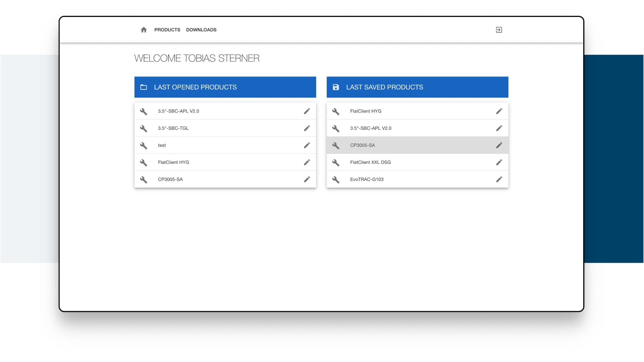The width and height of the screenshot is (644, 362).
Task: Click edit pencil for FlatClient XXL DSG
Action: (x=499, y=162)
